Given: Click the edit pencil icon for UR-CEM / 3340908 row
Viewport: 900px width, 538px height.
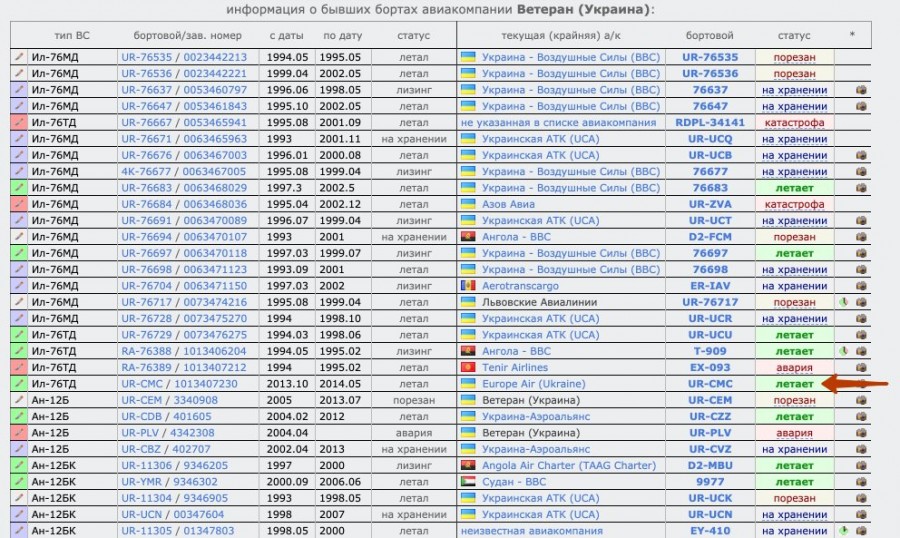Looking at the screenshot, I should [x=19, y=400].
